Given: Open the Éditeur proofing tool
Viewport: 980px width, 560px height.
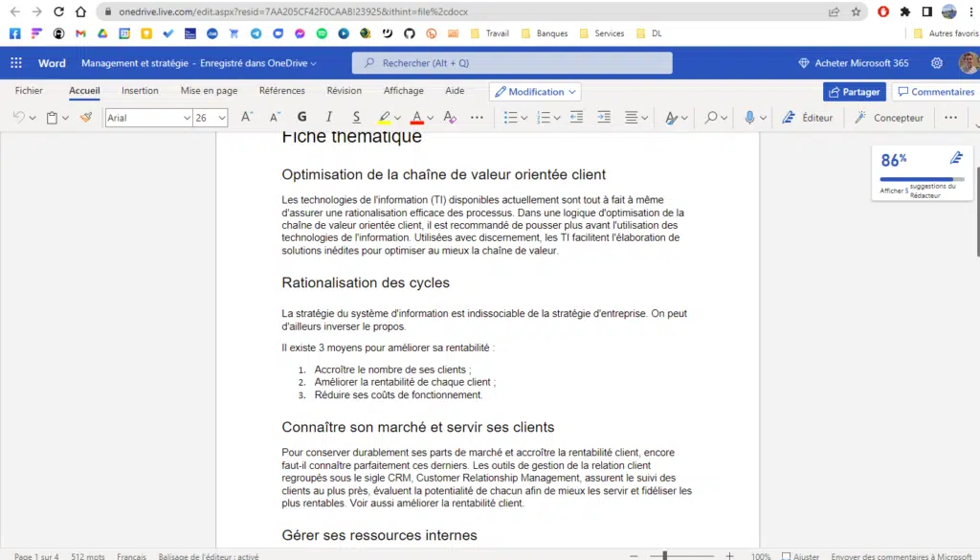Looking at the screenshot, I should pos(808,118).
